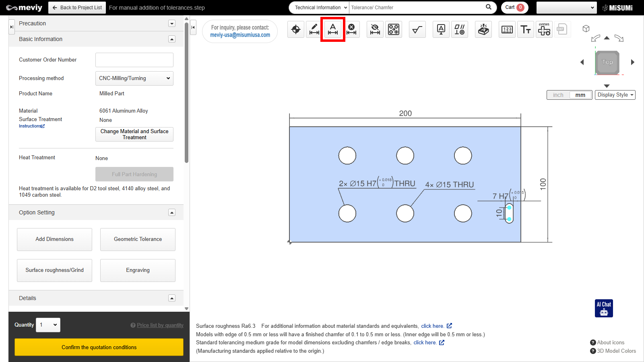Switch units to mm
Screen dimensions: 644x362
(580, 95)
